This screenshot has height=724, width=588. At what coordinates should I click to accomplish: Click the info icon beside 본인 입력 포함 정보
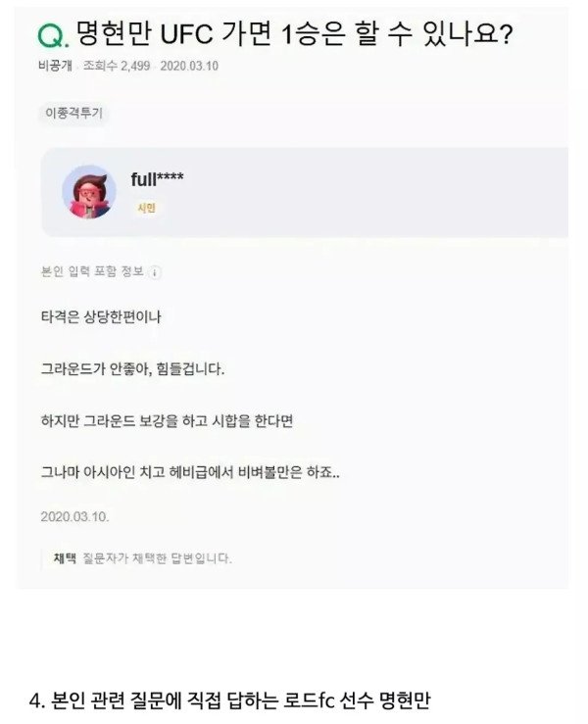[156, 272]
